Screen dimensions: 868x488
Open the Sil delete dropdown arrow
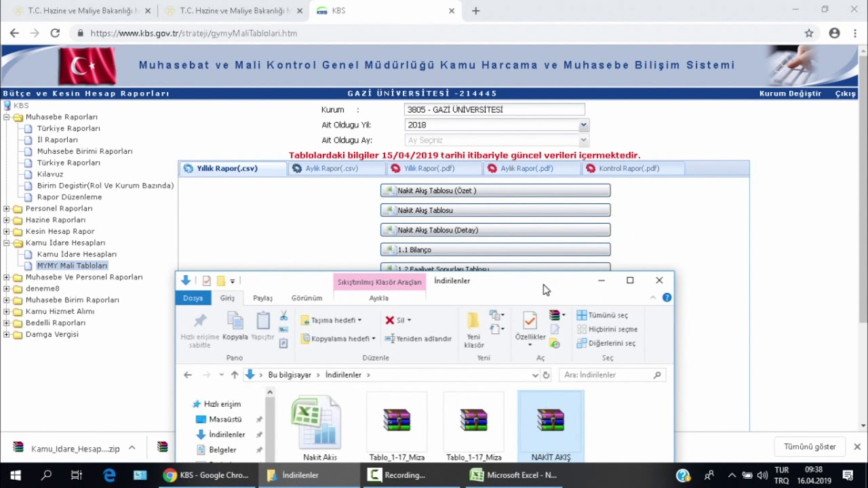point(409,320)
